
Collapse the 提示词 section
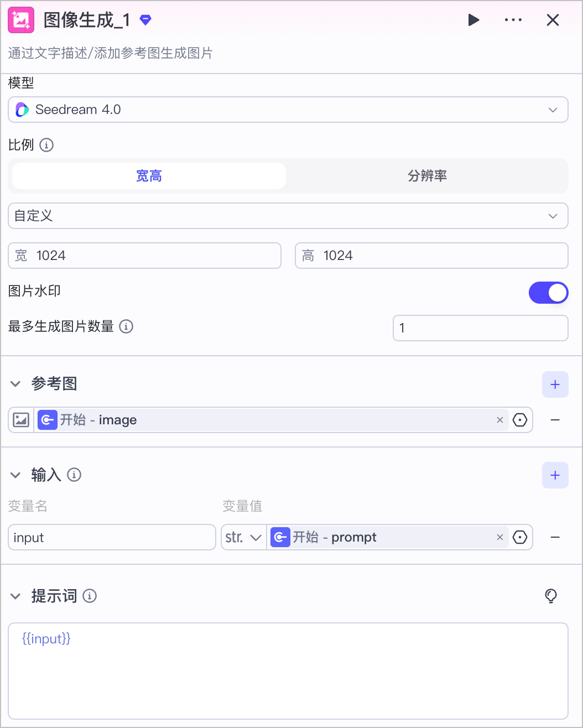(x=15, y=596)
